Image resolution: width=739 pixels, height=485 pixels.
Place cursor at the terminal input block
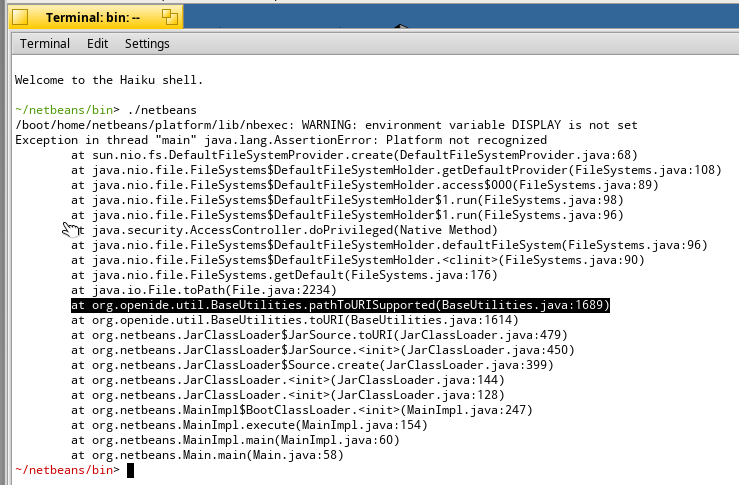tap(131, 470)
